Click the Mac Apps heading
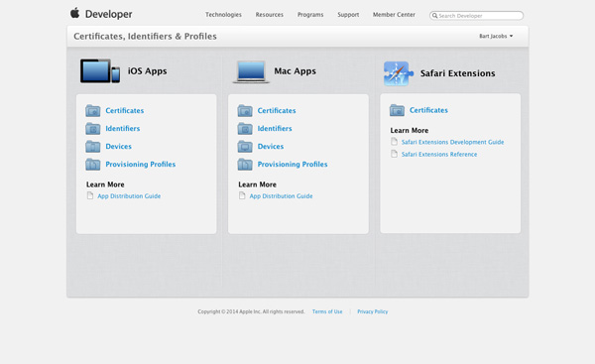Viewport: 595px width, 364px height. (x=296, y=71)
